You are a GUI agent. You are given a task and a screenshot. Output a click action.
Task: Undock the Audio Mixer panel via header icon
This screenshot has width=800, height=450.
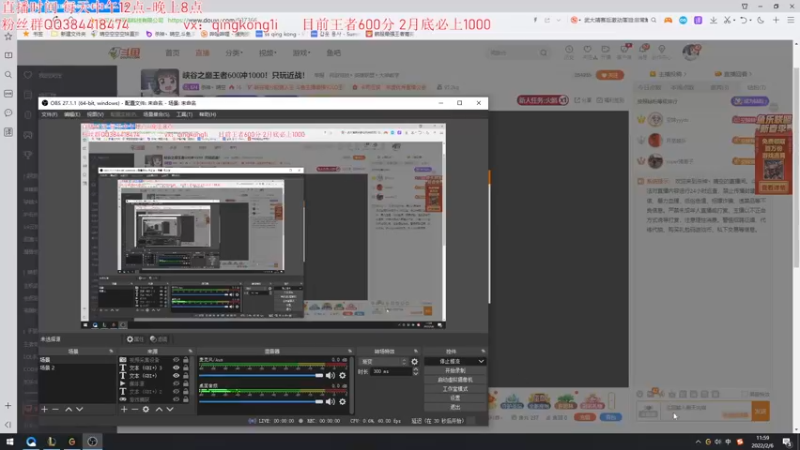point(350,351)
